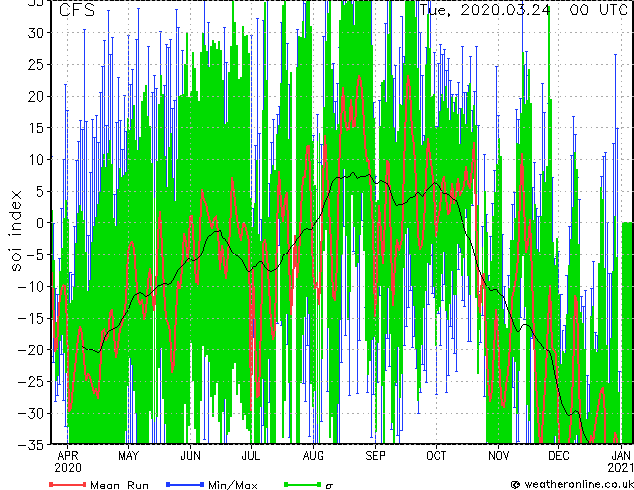
Task: Click the "2020" year label under APR
Action: pos(68,468)
